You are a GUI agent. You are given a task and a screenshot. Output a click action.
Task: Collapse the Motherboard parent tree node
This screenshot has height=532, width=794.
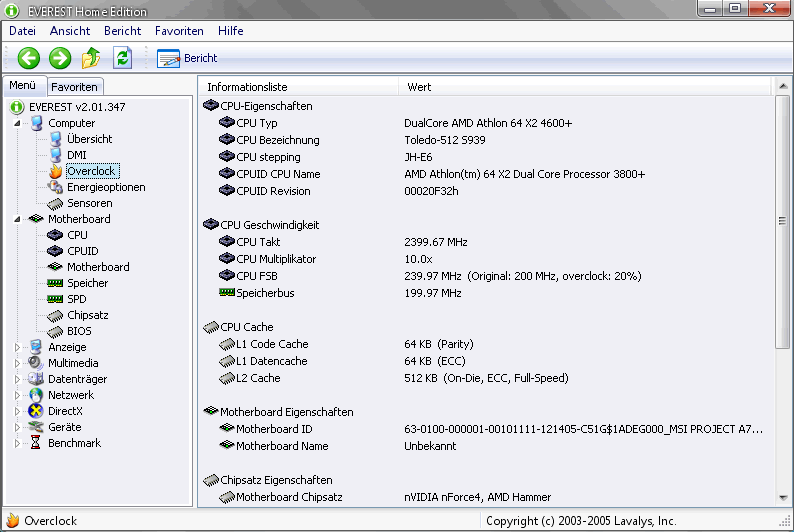click(x=17, y=219)
